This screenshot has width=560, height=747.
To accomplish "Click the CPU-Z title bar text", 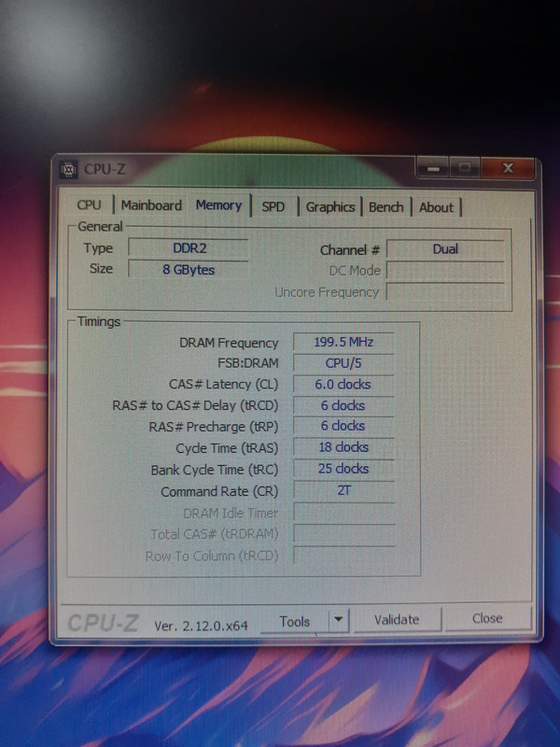I will (x=105, y=169).
